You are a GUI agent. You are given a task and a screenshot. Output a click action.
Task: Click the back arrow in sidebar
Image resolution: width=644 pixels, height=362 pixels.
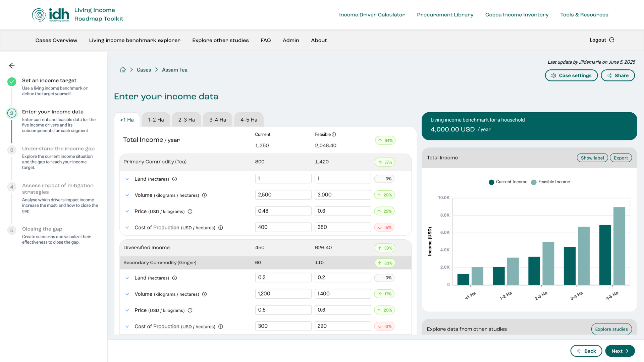[x=12, y=66]
